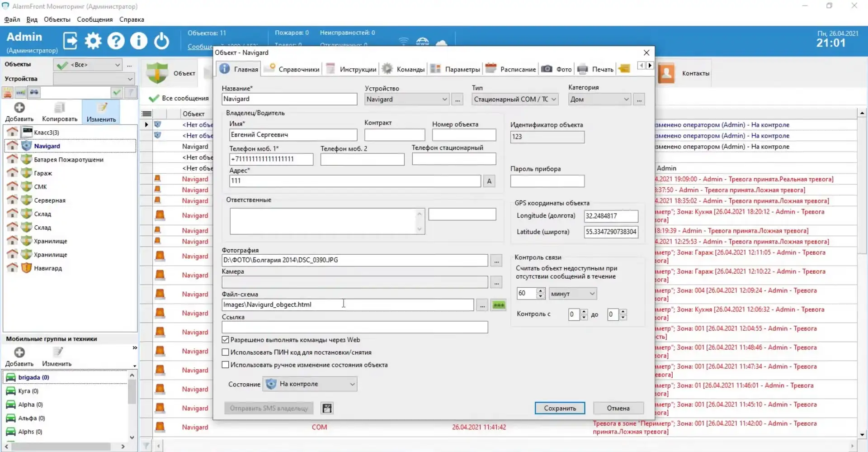Open the help question mark icon
The width and height of the screenshot is (868, 452).
pos(116,41)
